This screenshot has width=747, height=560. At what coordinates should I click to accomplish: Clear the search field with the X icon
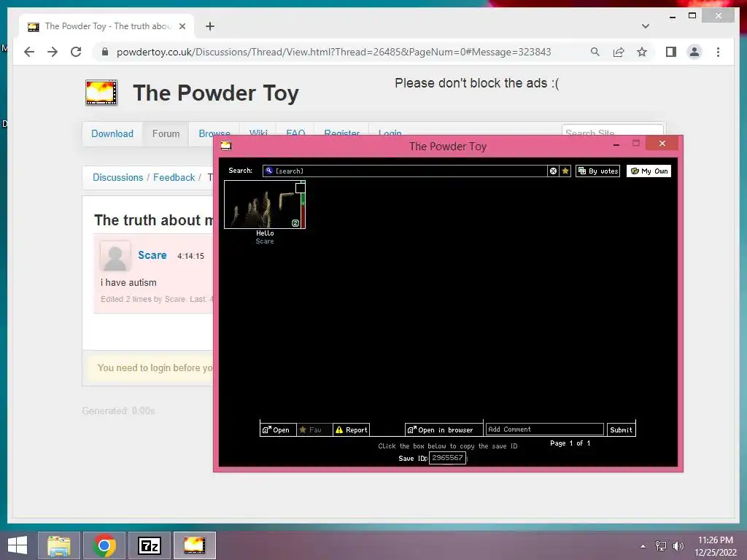click(x=553, y=171)
